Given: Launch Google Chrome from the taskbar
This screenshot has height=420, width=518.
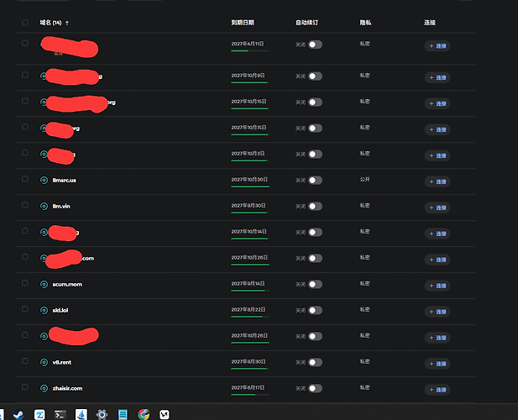Looking at the screenshot, I should 144,414.
